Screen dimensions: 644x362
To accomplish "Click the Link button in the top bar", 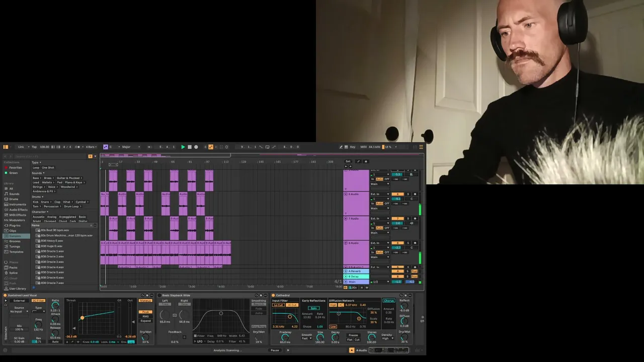I will 21,147.
